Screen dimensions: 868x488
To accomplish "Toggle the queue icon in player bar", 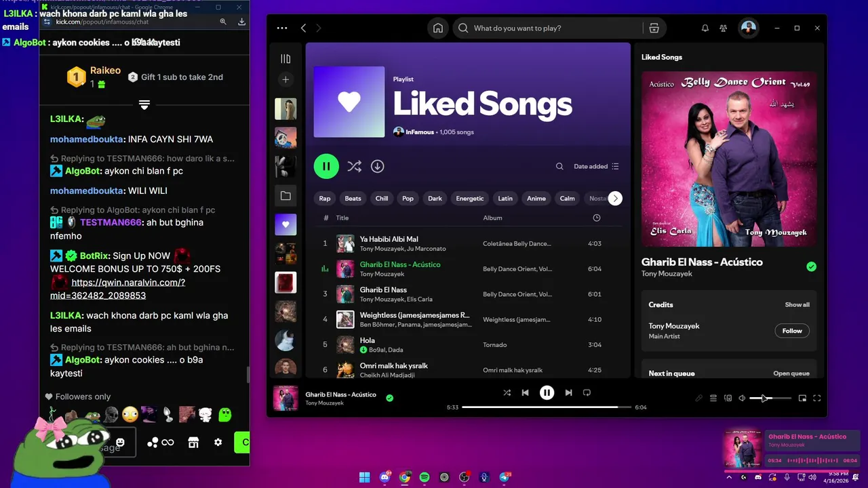I will (713, 399).
